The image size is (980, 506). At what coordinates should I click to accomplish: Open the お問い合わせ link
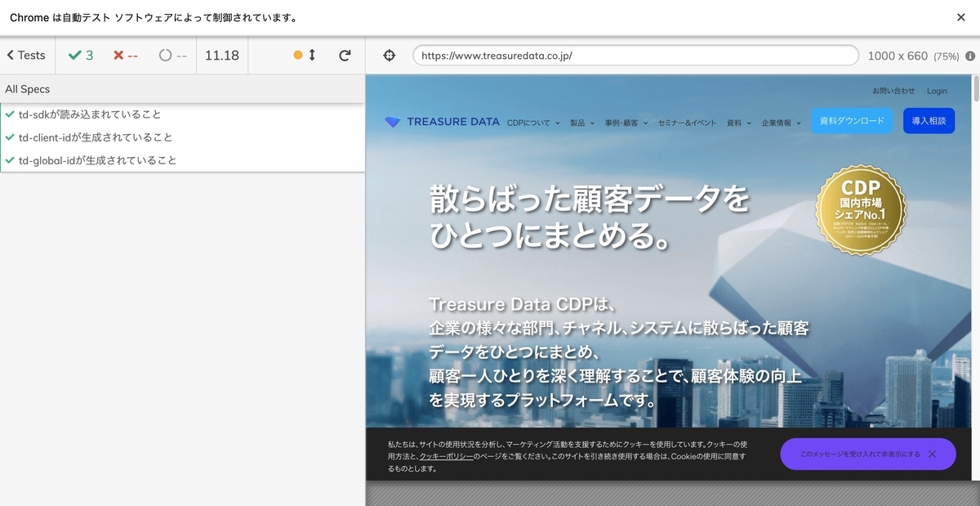pos(893,91)
